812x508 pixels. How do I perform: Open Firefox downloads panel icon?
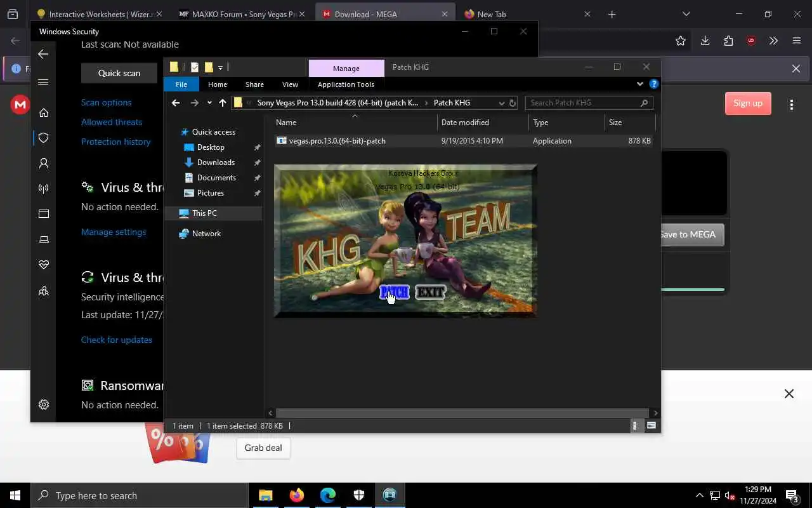click(705, 41)
